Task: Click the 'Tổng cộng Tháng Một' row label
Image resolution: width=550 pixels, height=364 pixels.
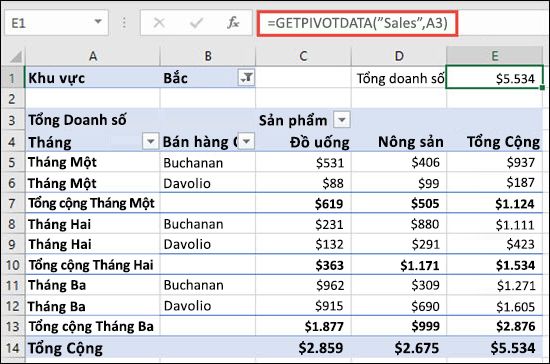Action: pos(93,203)
